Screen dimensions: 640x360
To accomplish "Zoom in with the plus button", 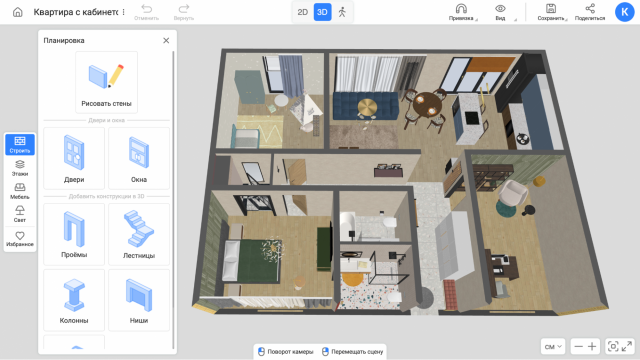I will point(592,347).
